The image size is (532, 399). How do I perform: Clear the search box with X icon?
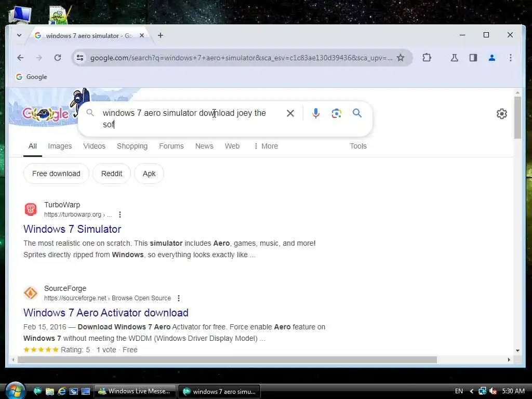pos(290,113)
